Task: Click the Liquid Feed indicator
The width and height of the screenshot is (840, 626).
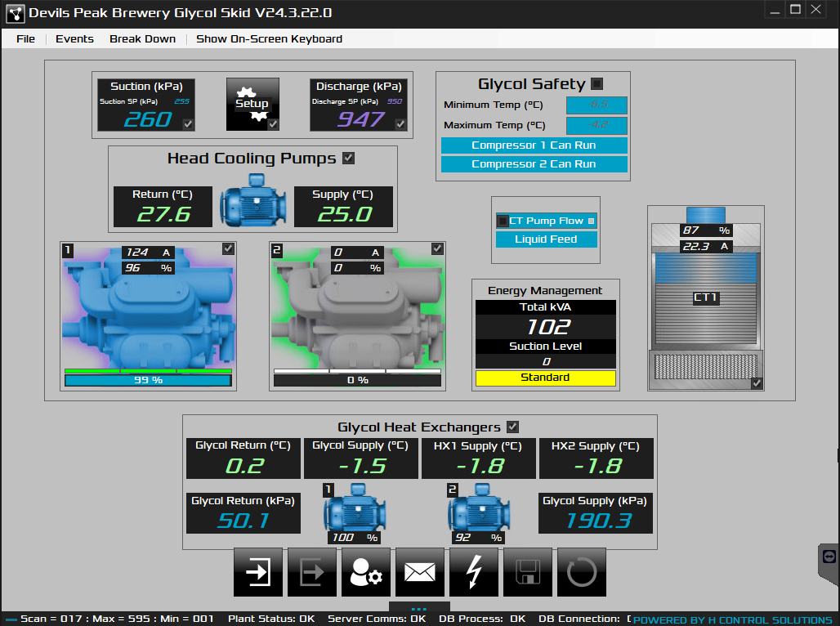Action: tap(546, 239)
